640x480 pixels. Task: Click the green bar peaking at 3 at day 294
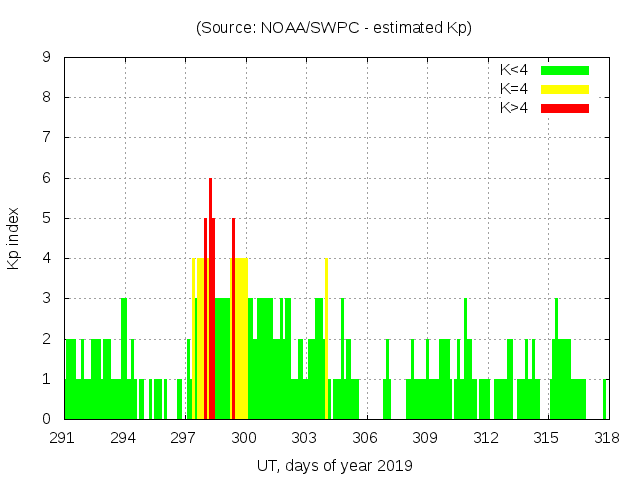124,360
